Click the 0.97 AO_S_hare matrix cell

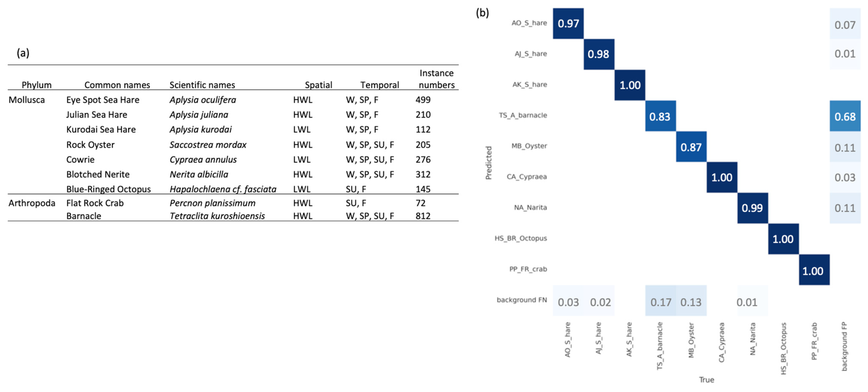(568, 23)
